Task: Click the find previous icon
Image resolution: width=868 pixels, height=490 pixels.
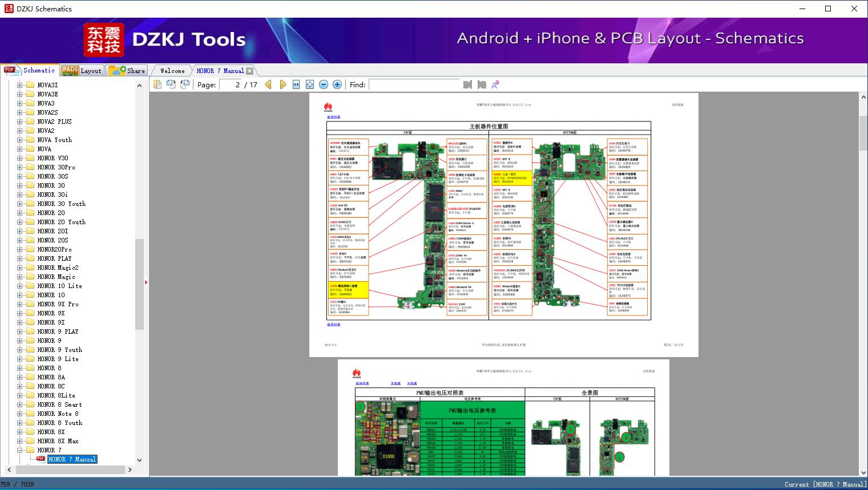Action: coord(468,84)
